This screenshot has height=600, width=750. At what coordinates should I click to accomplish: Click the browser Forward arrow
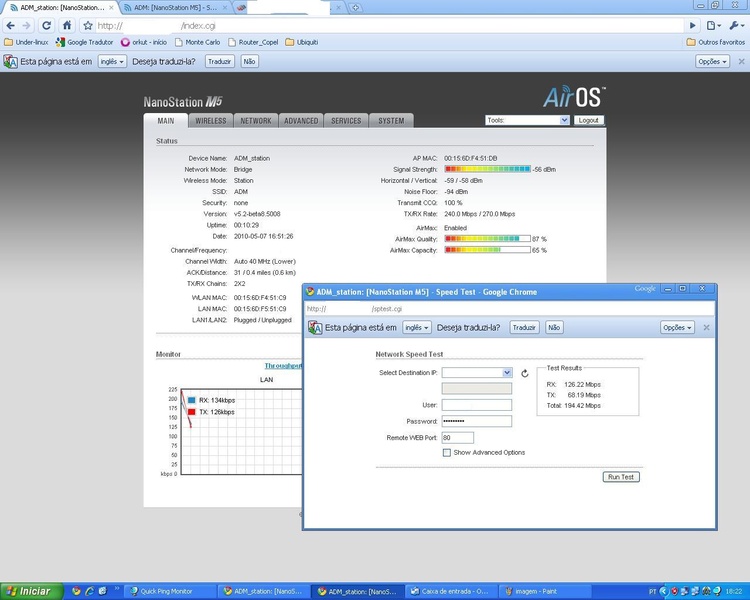[x=27, y=25]
